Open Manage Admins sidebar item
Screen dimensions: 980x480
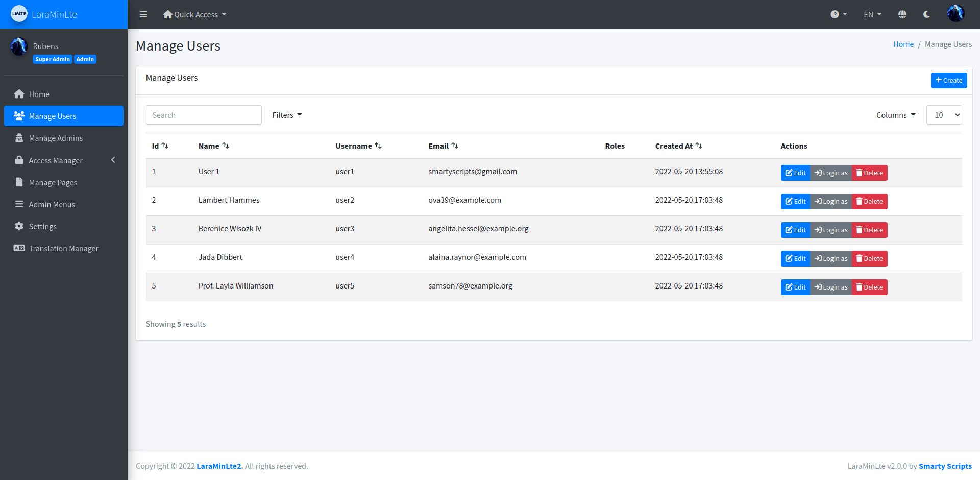click(64, 138)
